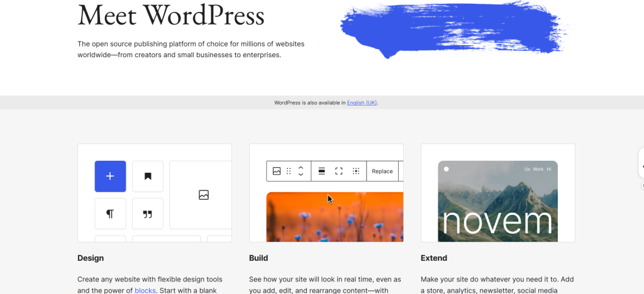Click the dotted grid position icon
Viewport: 644px width, 294px height.
point(356,171)
